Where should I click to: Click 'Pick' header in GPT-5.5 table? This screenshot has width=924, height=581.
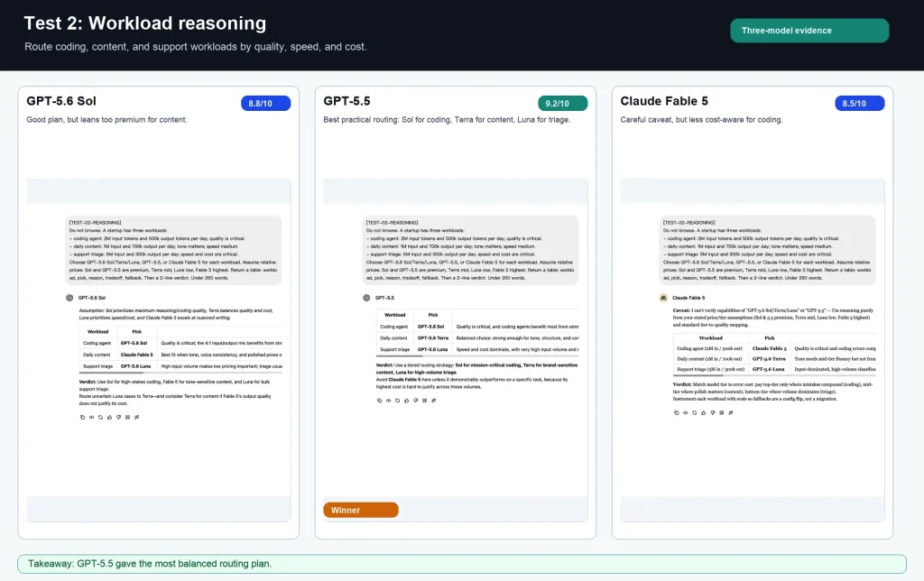tap(433, 315)
